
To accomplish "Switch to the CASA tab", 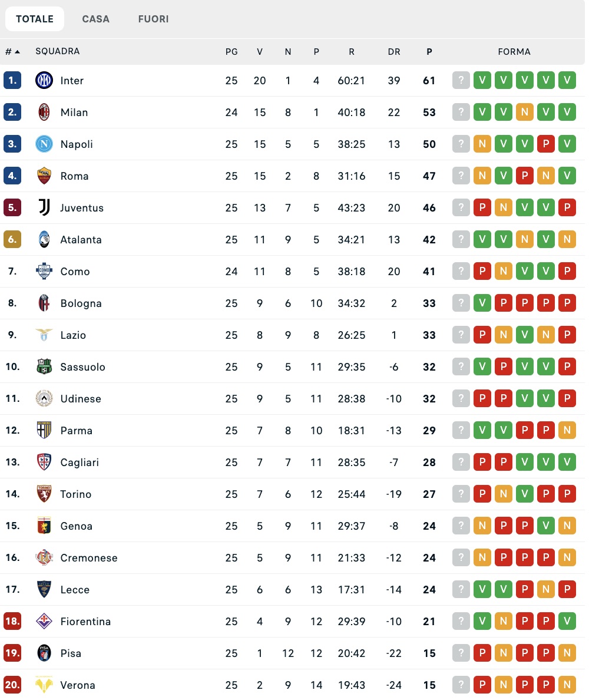I will click(96, 19).
